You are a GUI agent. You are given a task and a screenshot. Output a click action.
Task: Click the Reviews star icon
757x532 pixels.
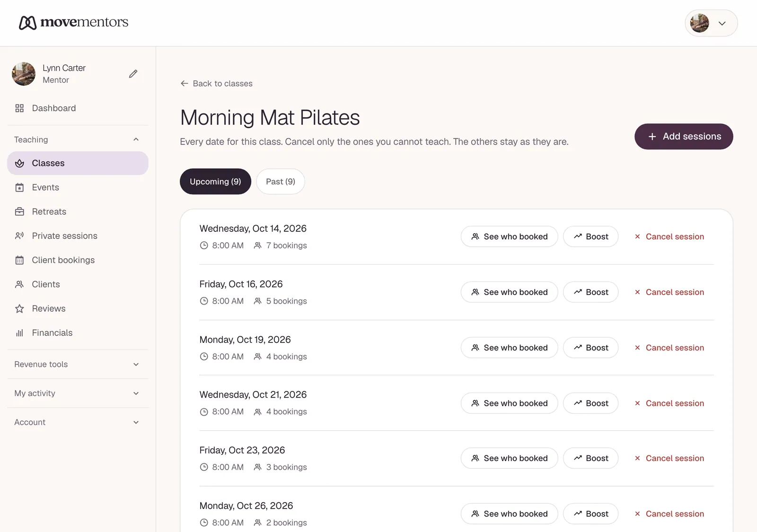click(x=19, y=309)
